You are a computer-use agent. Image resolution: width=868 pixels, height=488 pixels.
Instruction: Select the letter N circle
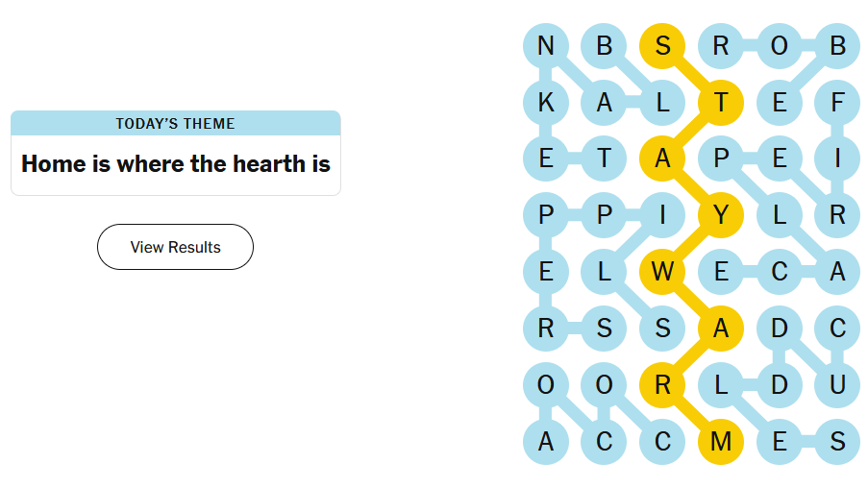[x=546, y=46]
